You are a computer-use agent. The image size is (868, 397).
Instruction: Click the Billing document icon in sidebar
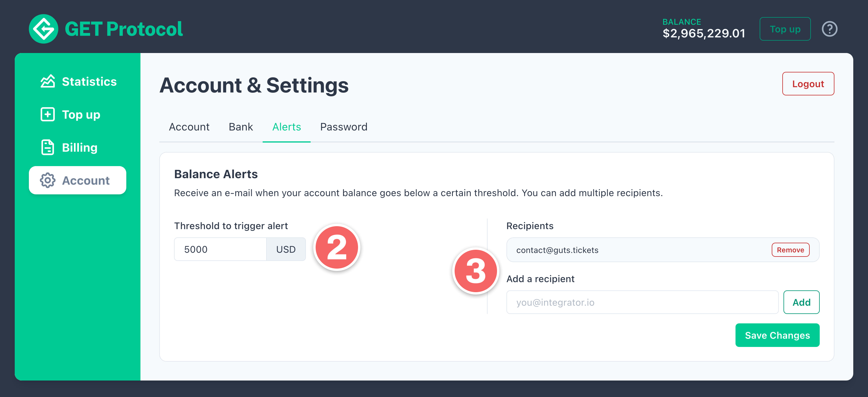47,147
